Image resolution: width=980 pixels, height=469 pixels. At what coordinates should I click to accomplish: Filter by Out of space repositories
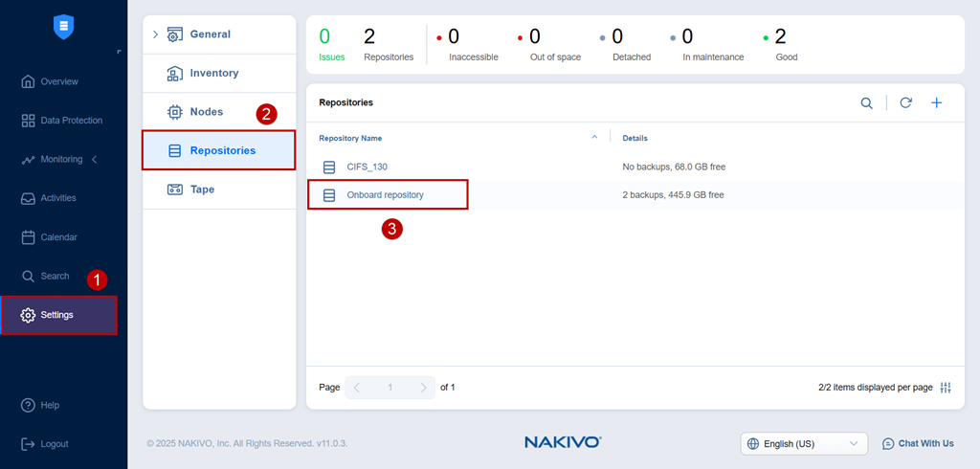tap(550, 45)
